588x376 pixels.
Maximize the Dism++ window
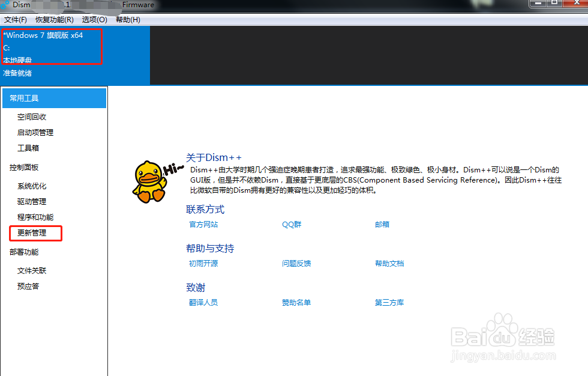click(x=554, y=4)
